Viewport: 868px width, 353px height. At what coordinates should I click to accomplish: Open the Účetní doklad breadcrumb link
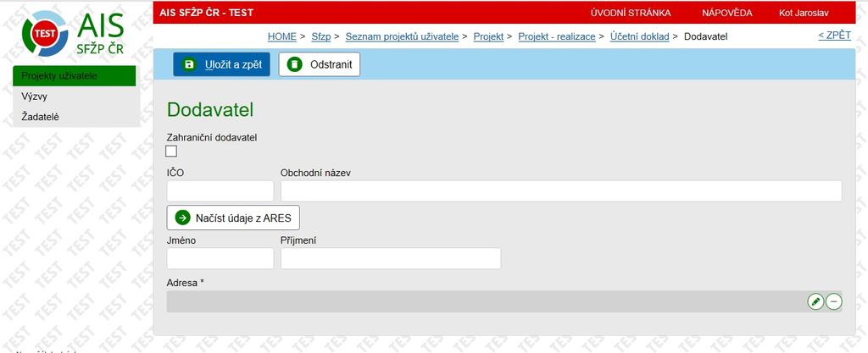[640, 36]
